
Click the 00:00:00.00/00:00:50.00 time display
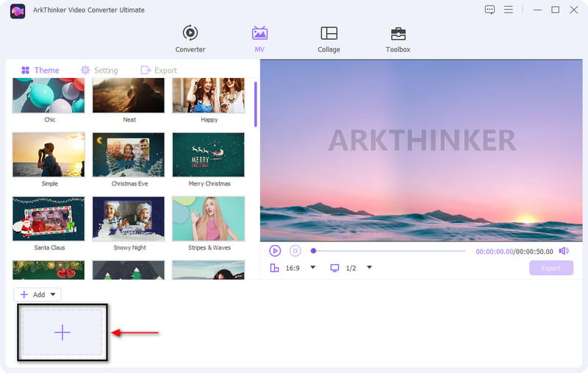(x=514, y=252)
